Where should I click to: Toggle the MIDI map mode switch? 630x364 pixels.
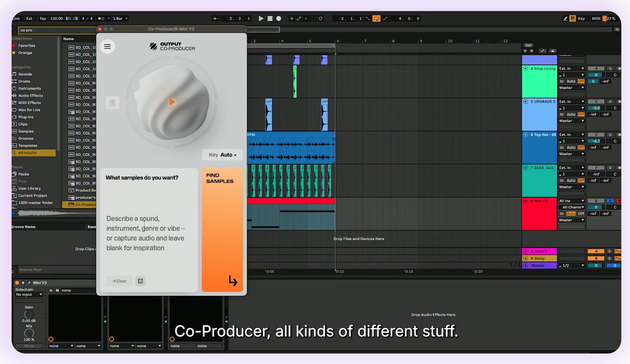(x=596, y=18)
